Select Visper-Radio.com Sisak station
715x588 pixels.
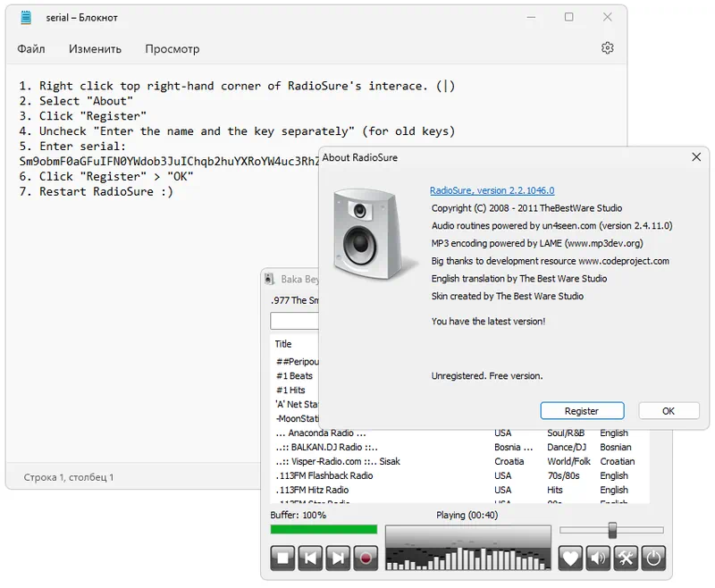point(338,461)
